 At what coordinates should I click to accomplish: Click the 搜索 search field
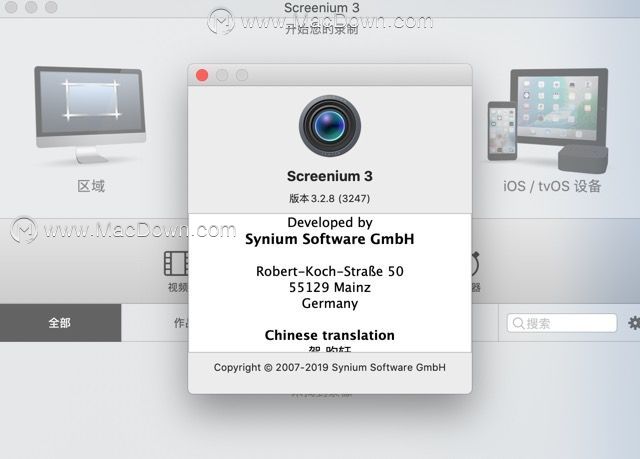click(x=562, y=323)
